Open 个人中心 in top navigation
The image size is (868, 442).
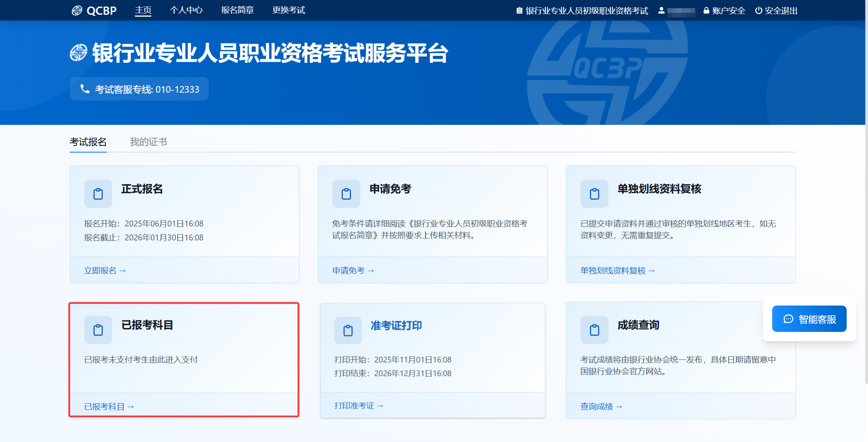coord(186,10)
